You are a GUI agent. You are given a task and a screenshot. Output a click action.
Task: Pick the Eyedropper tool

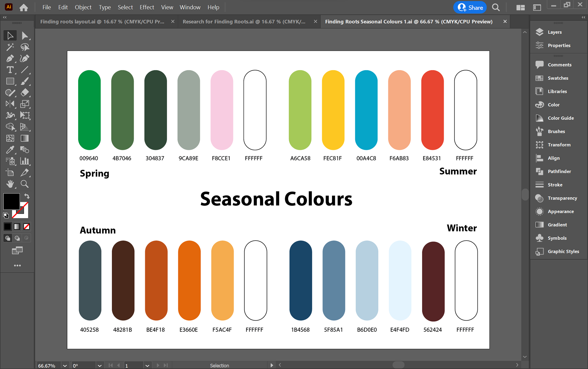coord(10,150)
